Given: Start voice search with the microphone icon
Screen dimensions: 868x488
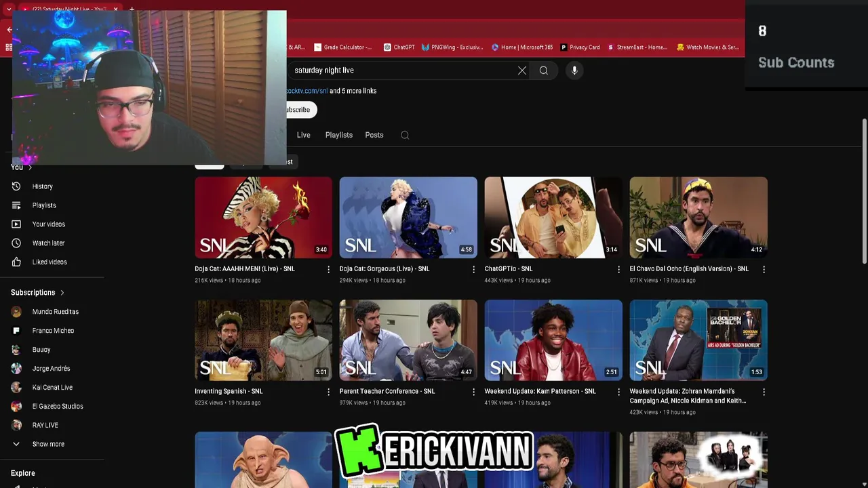Looking at the screenshot, I should (574, 70).
